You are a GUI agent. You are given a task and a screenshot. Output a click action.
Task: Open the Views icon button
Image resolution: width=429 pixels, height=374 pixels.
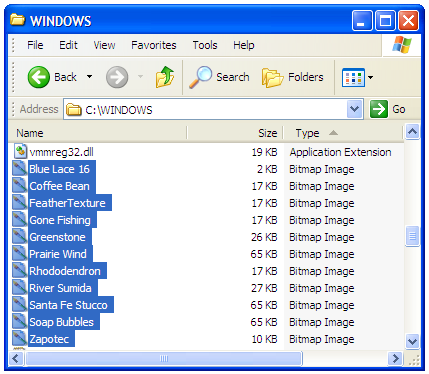coord(353,77)
